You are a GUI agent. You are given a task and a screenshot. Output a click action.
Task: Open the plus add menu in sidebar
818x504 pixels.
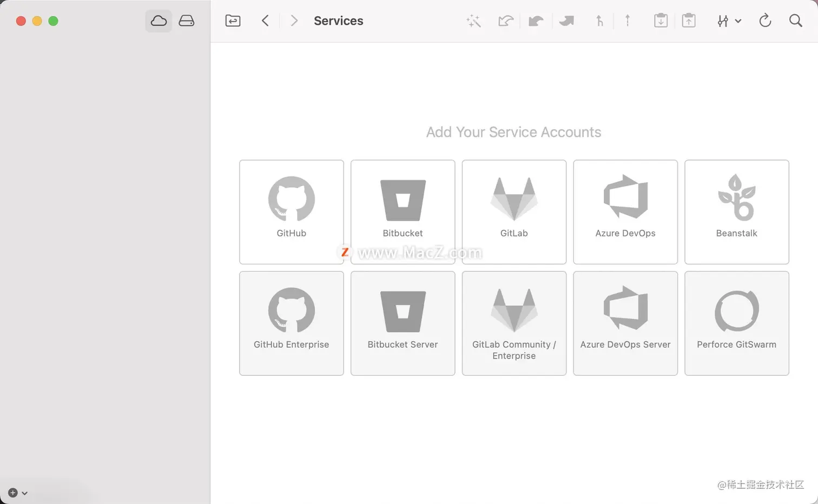pos(18,493)
